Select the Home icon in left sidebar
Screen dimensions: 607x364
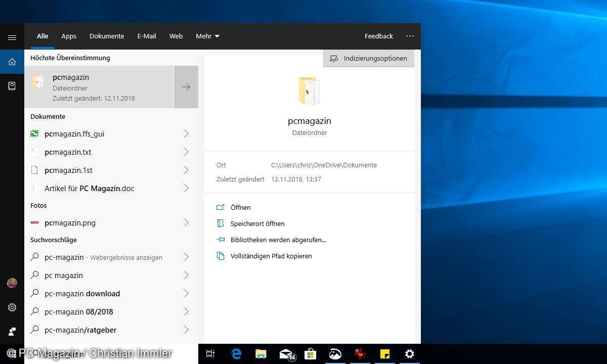click(12, 62)
